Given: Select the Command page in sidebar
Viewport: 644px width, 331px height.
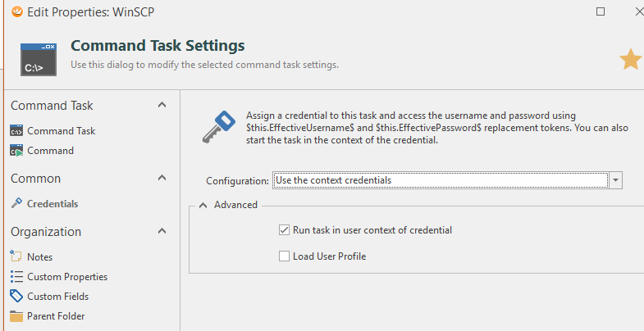Looking at the screenshot, I should [x=50, y=151].
